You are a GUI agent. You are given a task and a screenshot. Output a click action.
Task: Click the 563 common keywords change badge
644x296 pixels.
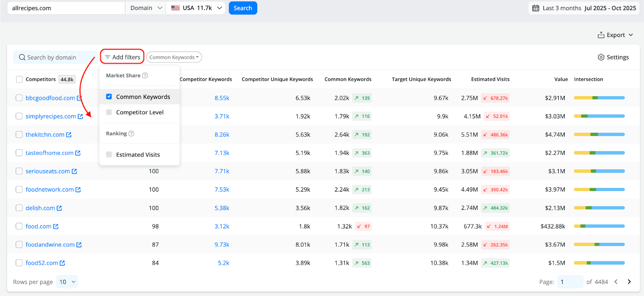362,263
